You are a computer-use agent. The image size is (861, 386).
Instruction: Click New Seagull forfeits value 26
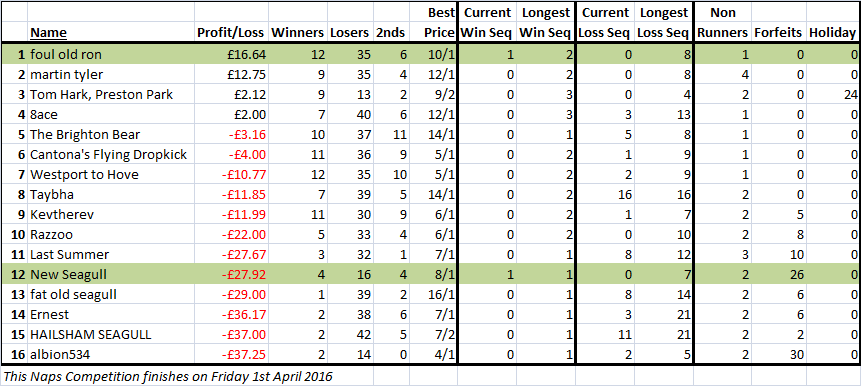[x=778, y=275]
